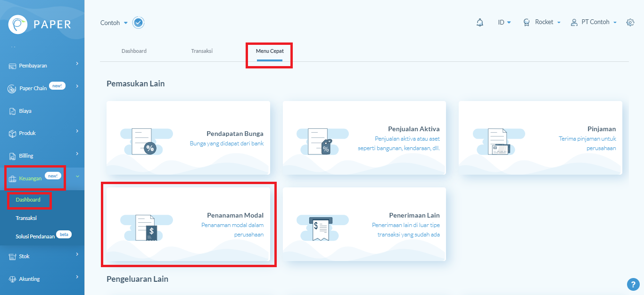Select the Menu Cepat tab
The height and width of the screenshot is (295, 644).
270,51
